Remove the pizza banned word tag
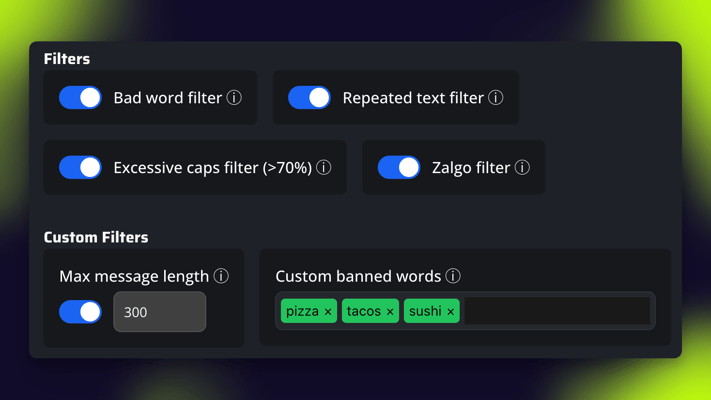 tap(328, 312)
